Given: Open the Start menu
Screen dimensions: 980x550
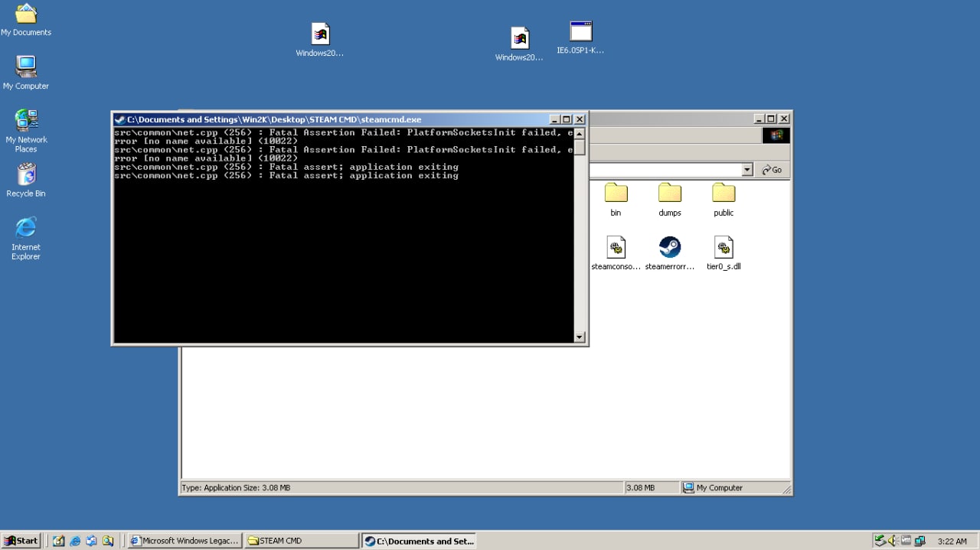Looking at the screenshot, I should point(21,541).
